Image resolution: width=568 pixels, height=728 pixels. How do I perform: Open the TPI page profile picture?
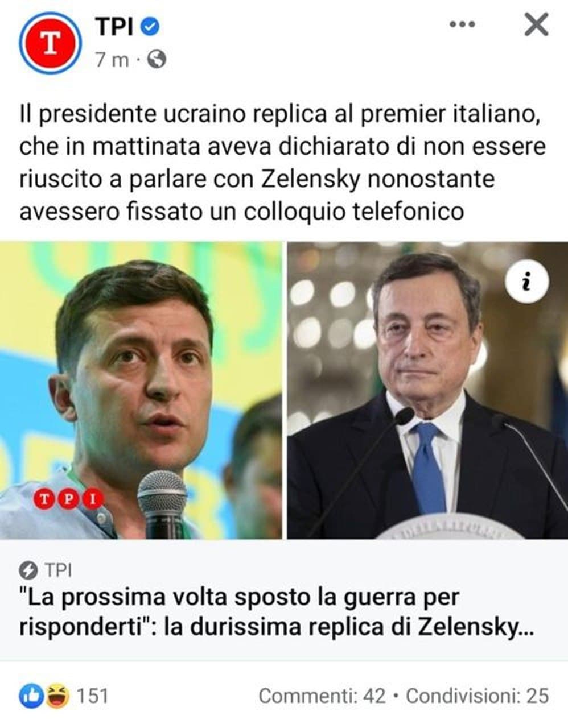50,43
